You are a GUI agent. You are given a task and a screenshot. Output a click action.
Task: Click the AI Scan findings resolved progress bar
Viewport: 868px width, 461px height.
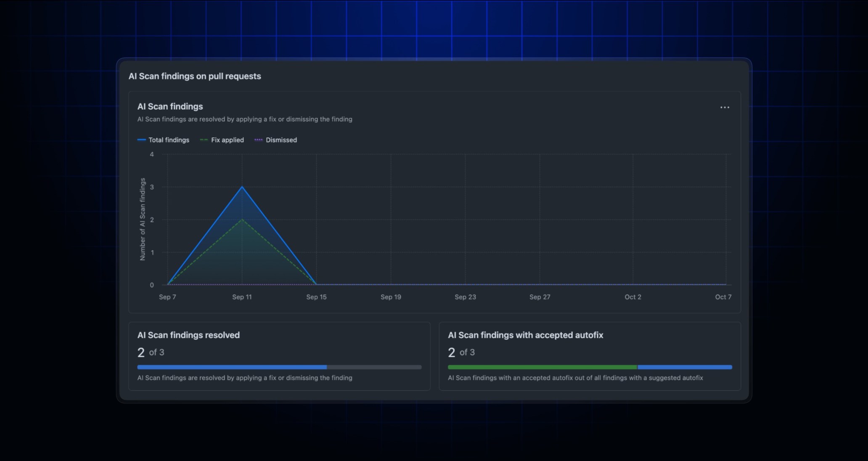279,367
